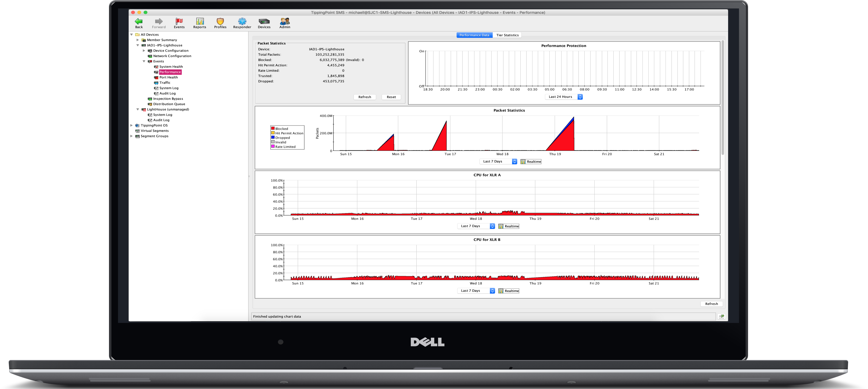868x389 pixels.
Task: Collapse the IAD1-IPS-Lighthouse node
Action: [x=137, y=45]
